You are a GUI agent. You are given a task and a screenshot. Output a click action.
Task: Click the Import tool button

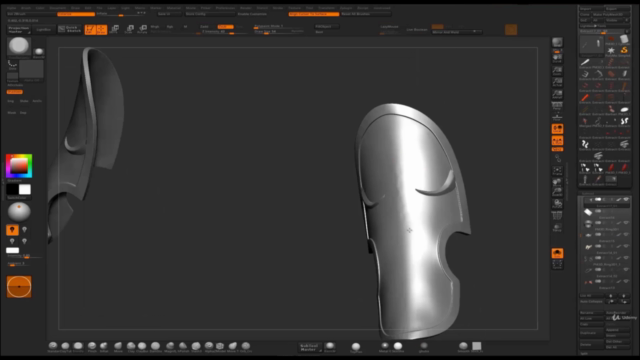coord(592,9)
